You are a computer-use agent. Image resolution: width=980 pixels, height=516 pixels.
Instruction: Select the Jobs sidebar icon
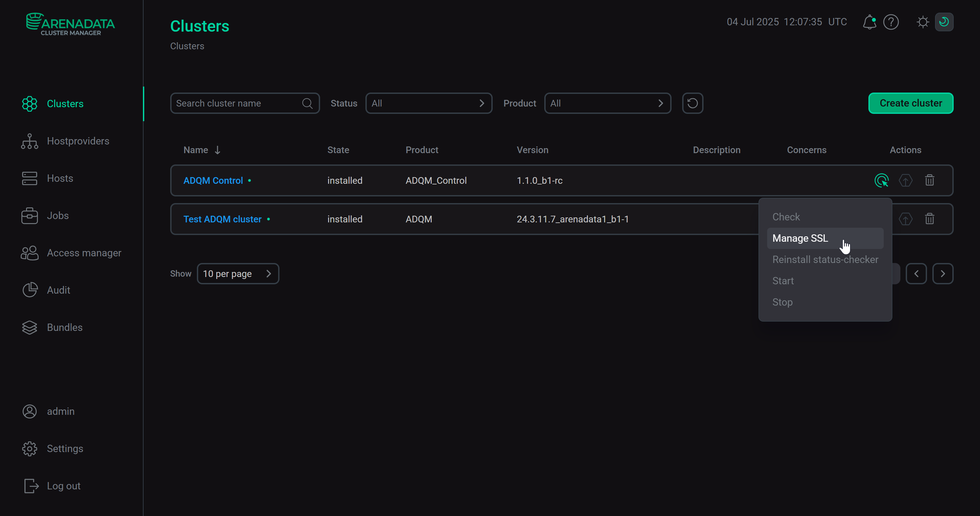coord(29,215)
